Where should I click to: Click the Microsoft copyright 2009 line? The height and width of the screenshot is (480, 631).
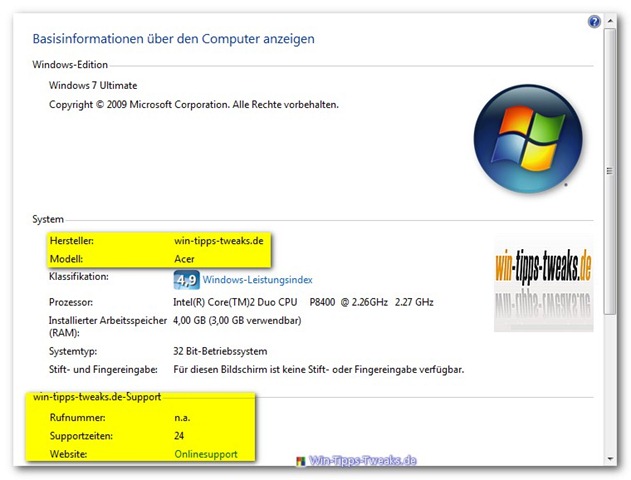(x=194, y=105)
